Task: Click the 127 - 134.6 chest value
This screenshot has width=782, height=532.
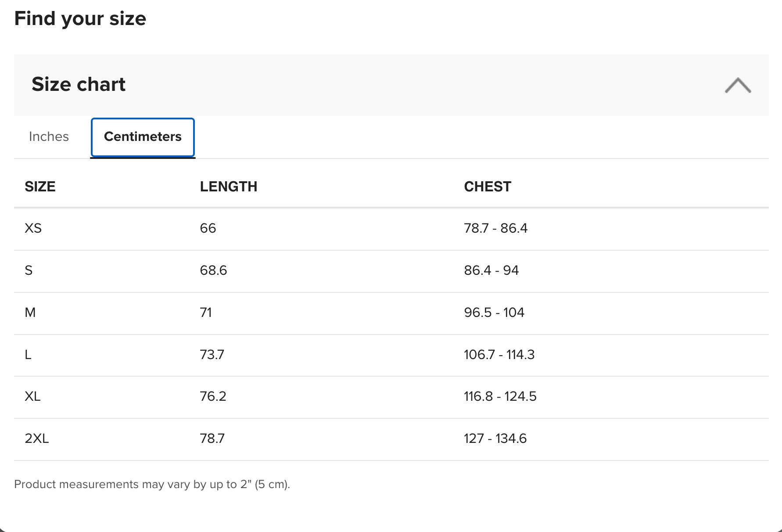Action: tap(495, 439)
